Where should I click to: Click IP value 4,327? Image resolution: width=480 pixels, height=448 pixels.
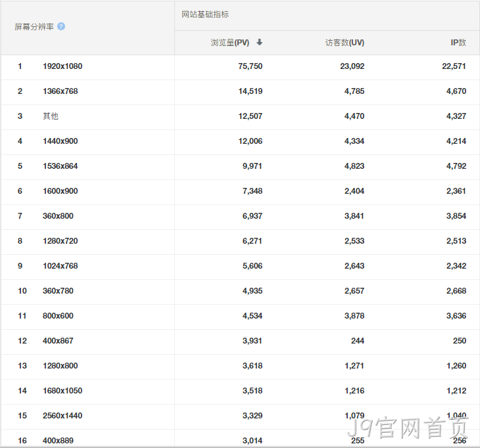click(x=456, y=116)
